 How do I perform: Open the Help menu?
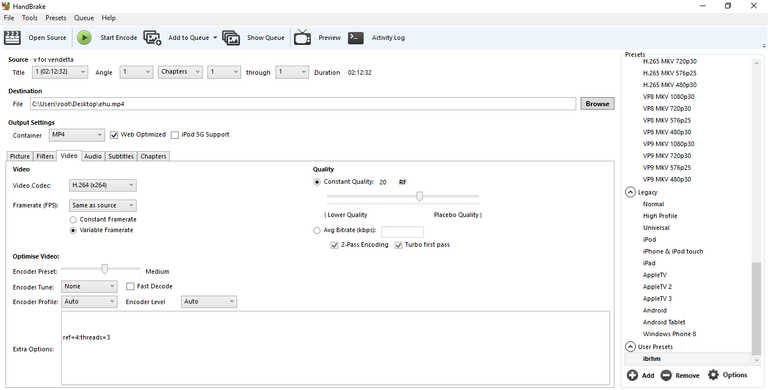click(x=109, y=18)
